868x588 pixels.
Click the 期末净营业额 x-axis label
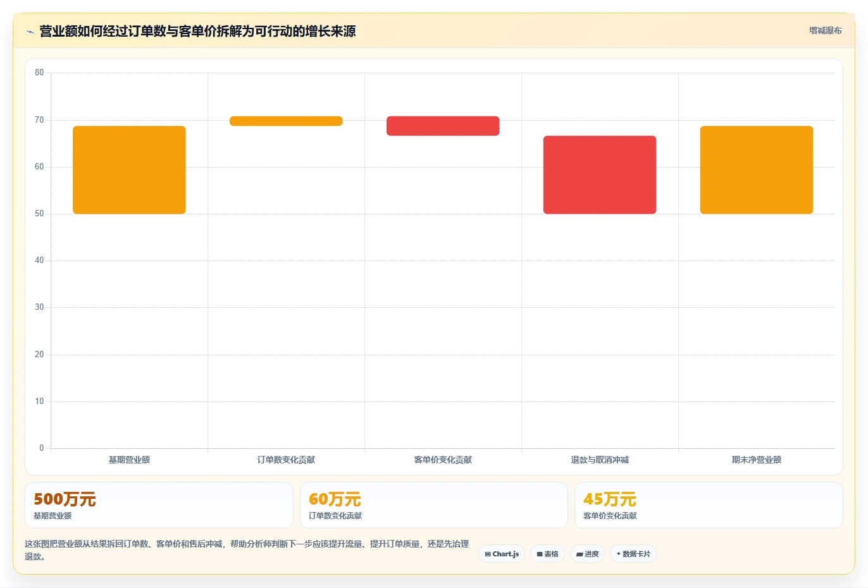[x=757, y=460]
